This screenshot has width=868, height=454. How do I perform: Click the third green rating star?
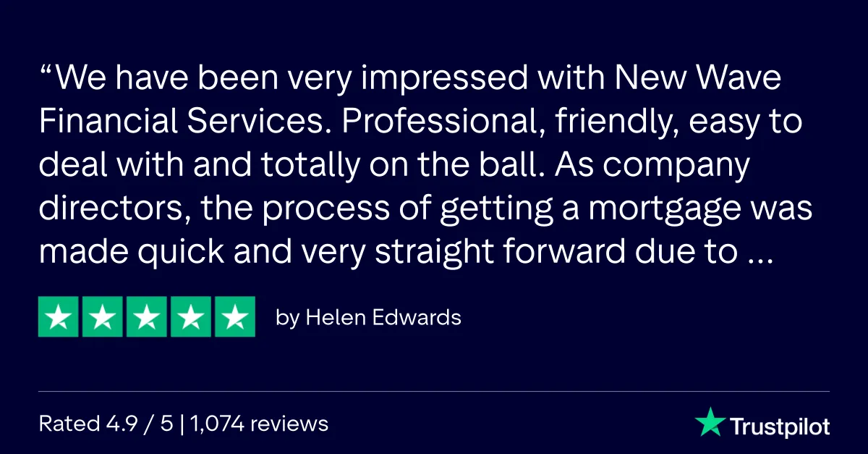tap(147, 316)
